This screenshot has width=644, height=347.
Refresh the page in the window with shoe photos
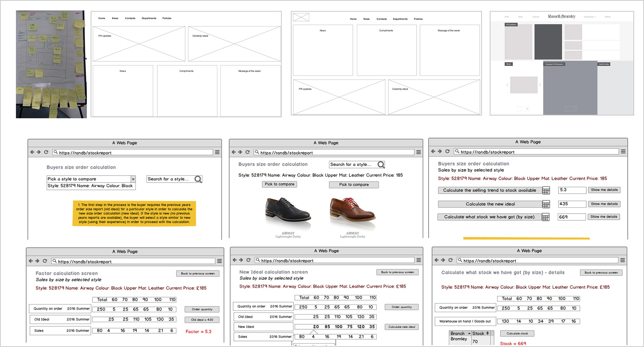click(x=247, y=152)
